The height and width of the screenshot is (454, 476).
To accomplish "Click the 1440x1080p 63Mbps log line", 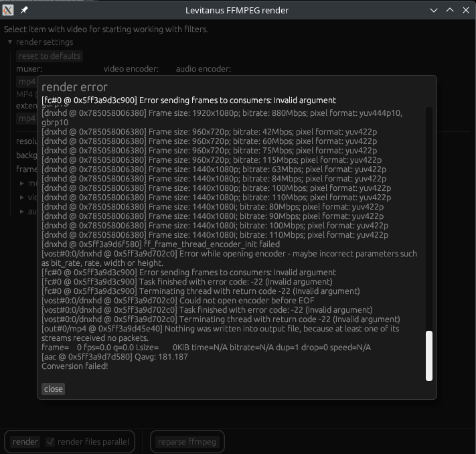I will point(214,169).
